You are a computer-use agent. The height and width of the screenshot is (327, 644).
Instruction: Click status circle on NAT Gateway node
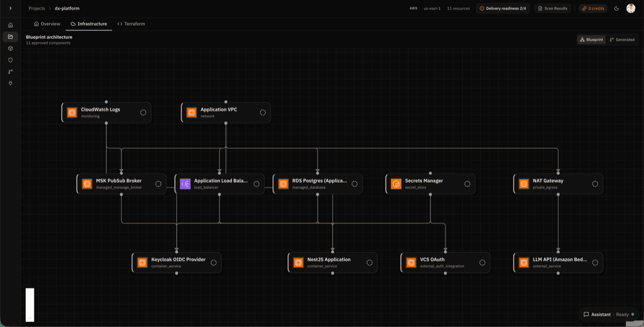click(595, 184)
